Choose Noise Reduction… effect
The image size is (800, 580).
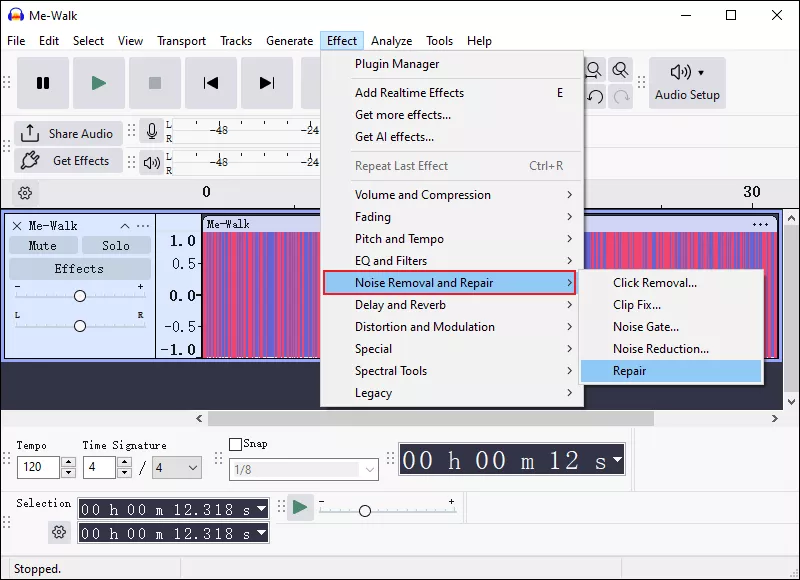click(671, 349)
